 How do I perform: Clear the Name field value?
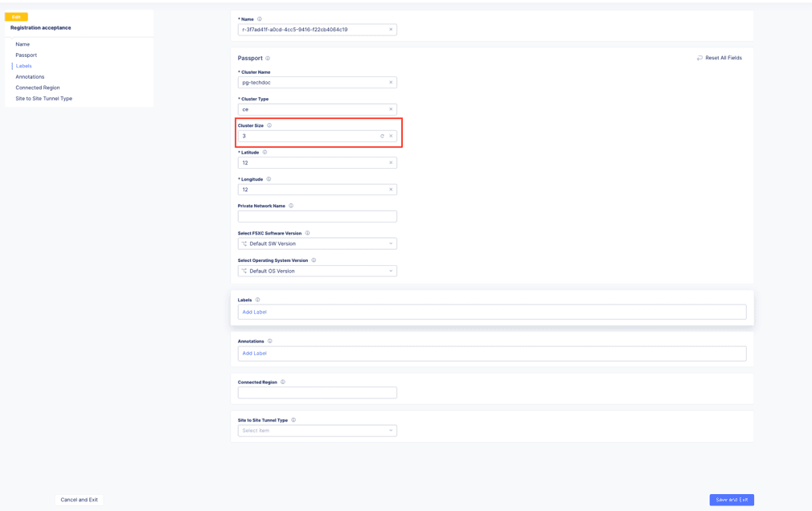(x=391, y=30)
